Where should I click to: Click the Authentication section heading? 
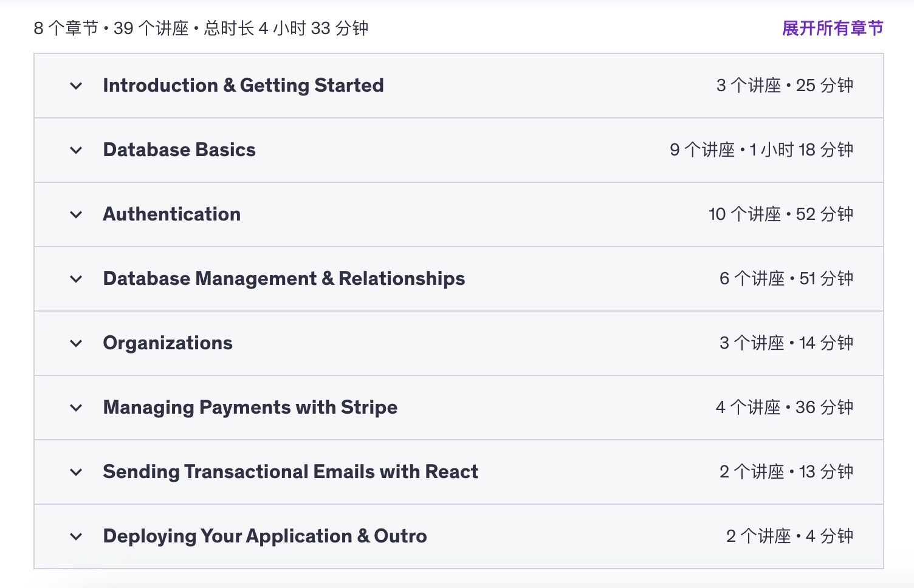point(172,214)
